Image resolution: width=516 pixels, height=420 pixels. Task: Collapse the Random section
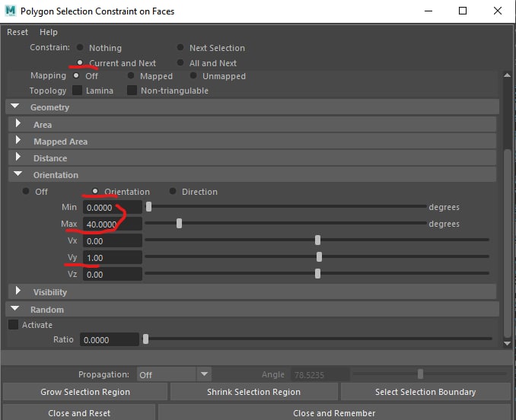pyautogui.click(x=15, y=308)
